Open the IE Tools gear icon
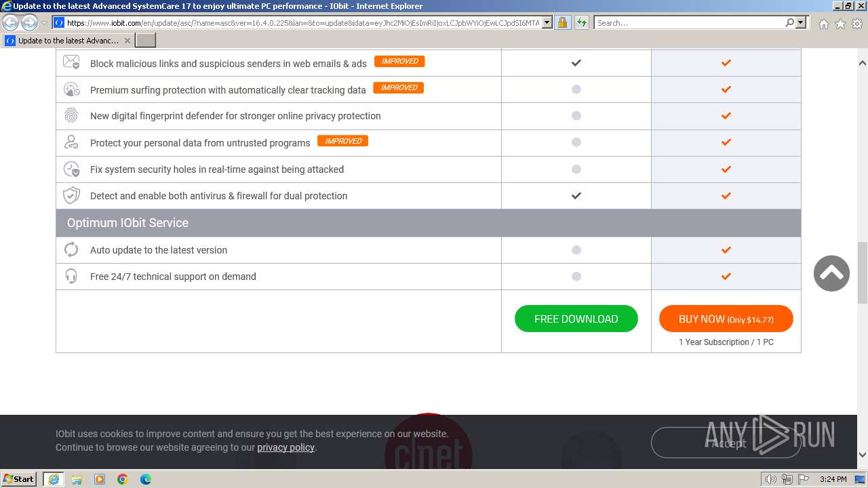This screenshot has height=488, width=868. tap(857, 24)
